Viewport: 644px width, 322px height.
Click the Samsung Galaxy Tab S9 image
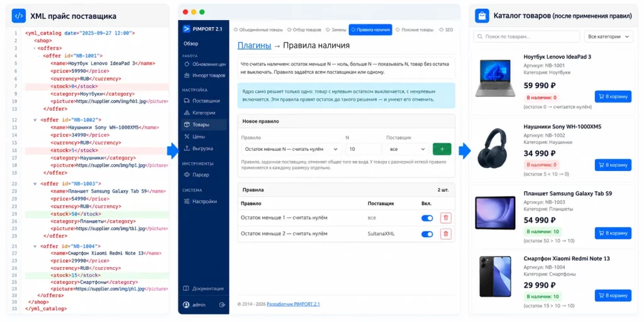point(496,214)
